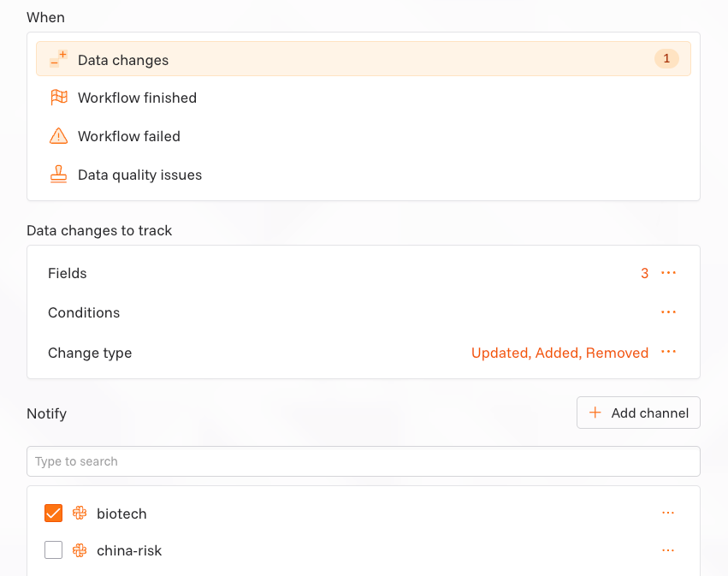728x576 pixels.
Task: Click the Workflow finished flag icon
Action: [x=58, y=98]
